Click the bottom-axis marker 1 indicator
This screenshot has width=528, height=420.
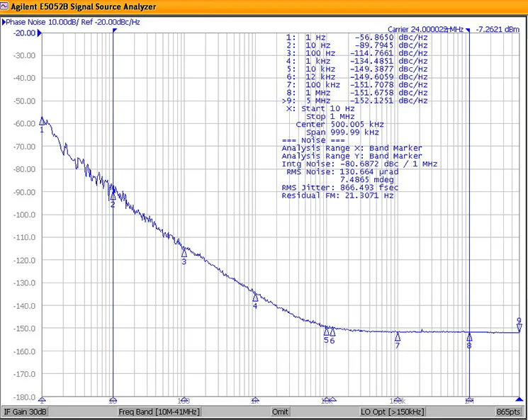coord(42,400)
